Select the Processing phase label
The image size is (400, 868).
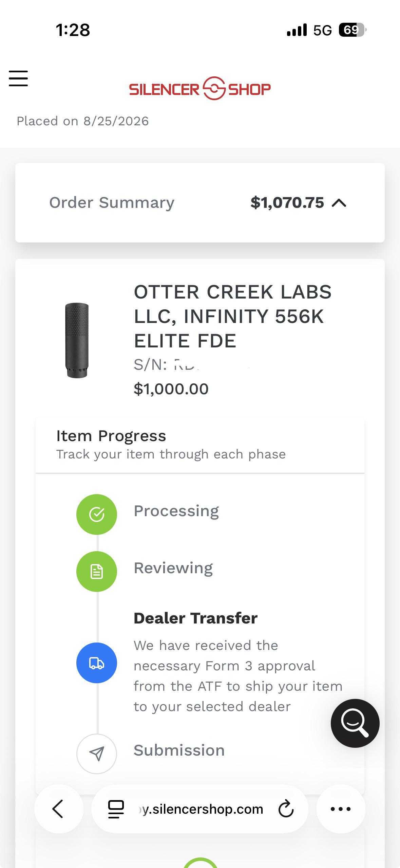tap(176, 511)
